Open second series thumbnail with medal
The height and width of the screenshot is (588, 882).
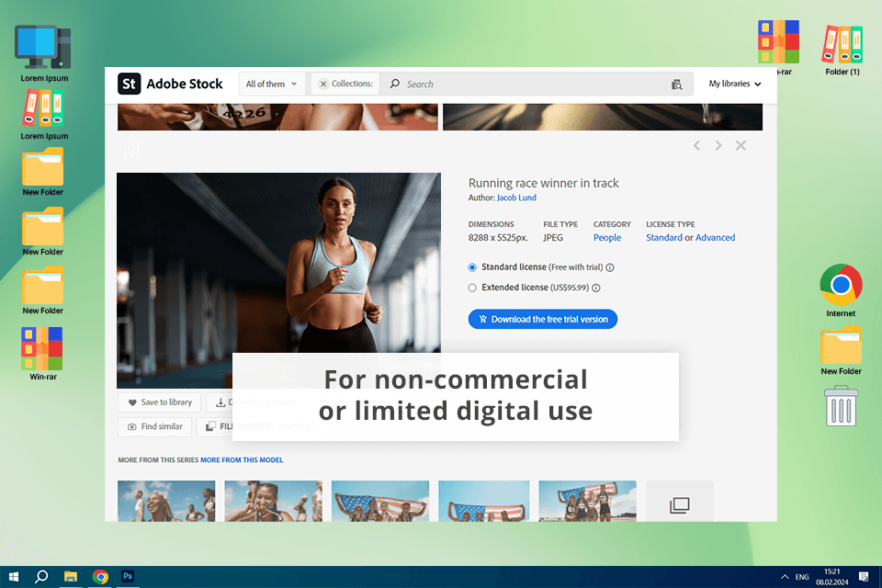274,501
